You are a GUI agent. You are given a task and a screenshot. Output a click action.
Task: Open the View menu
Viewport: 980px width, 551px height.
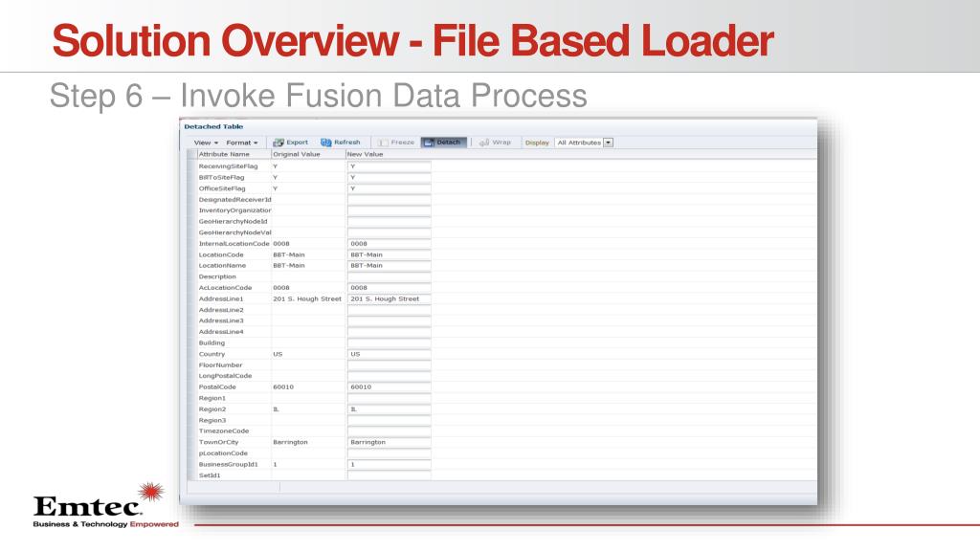click(206, 143)
